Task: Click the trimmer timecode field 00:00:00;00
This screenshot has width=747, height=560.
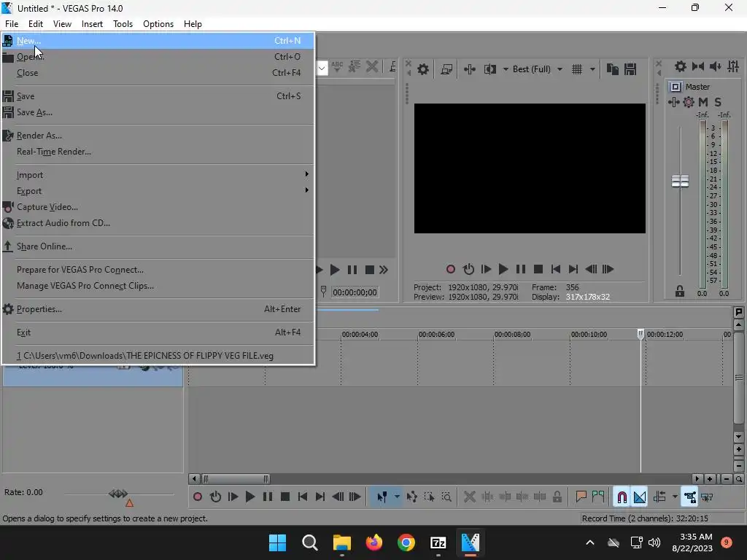Action: tap(355, 292)
